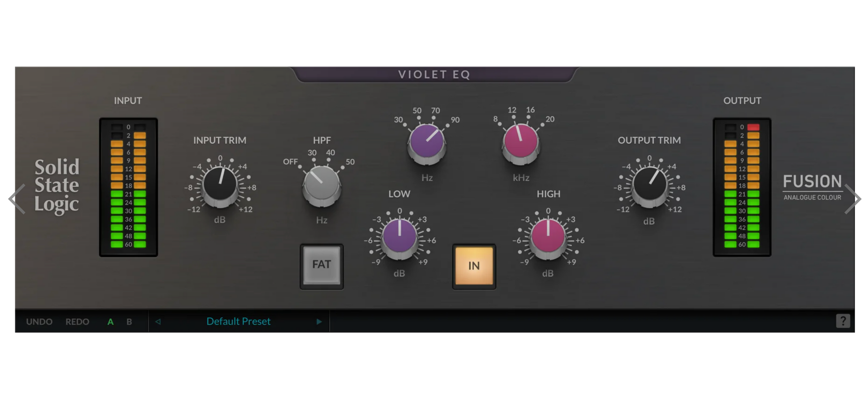
Task: Click the pink HIGH frequency kHz knob
Action: coord(521,144)
